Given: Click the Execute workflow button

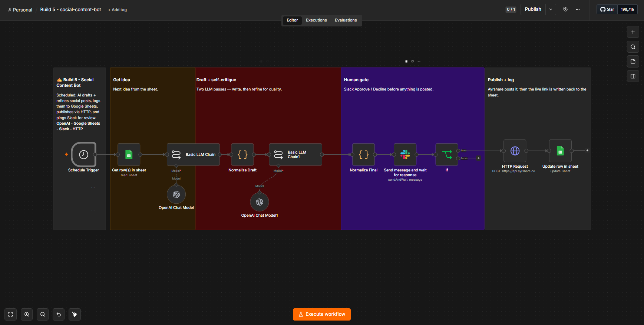Looking at the screenshot, I should click(322, 314).
